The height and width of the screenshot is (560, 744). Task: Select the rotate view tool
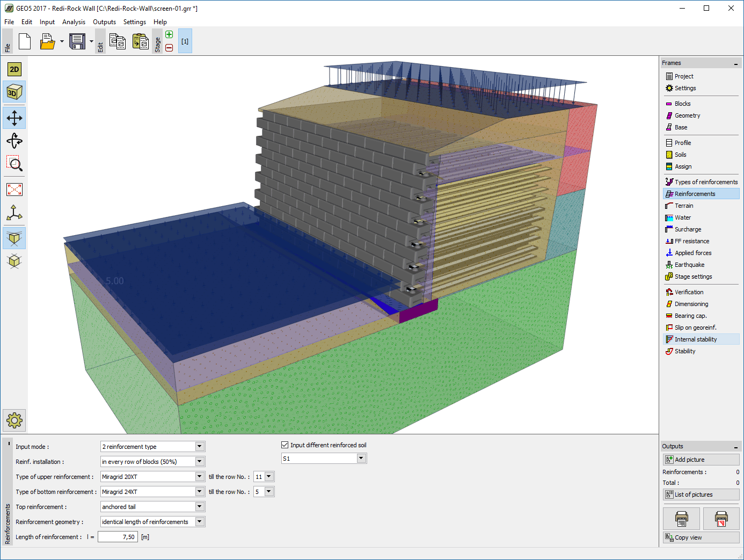[x=14, y=141]
